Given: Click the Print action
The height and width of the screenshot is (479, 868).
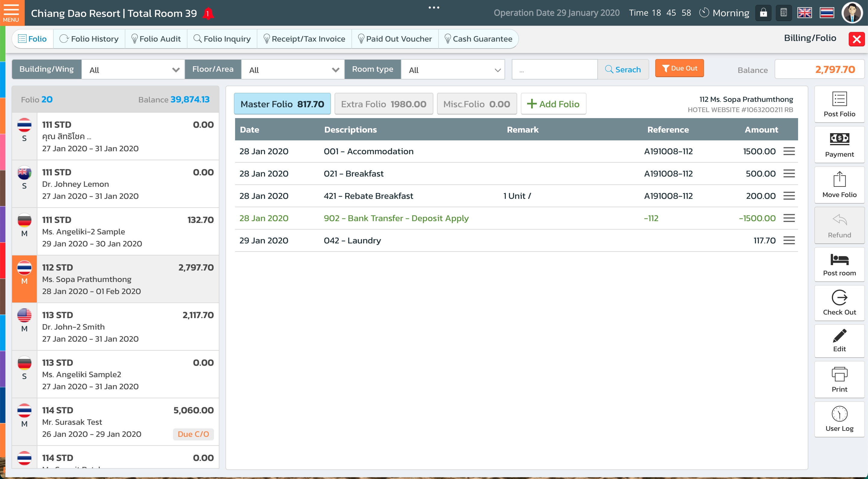Looking at the screenshot, I should tap(839, 380).
